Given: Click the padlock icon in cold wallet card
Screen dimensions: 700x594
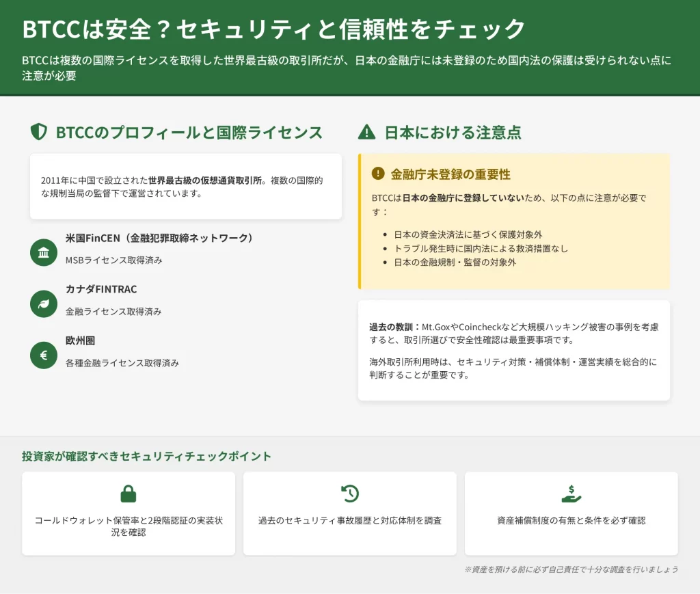Looking at the screenshot, I should (129, 494).
